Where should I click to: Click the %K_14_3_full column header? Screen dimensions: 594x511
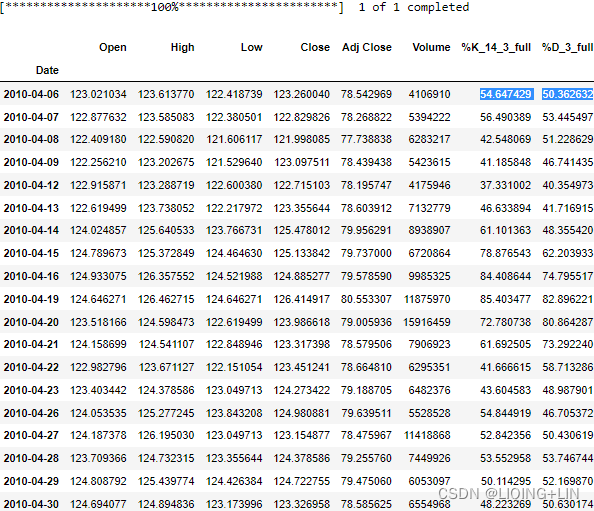point(496,47)
